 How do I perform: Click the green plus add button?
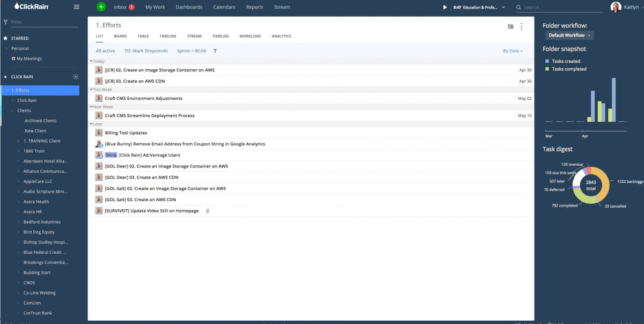101,7
